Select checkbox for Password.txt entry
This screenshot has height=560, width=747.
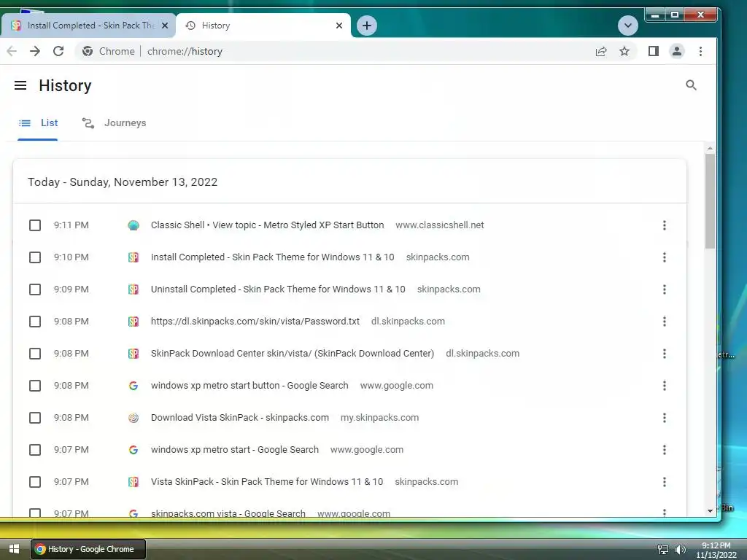pyautogui.click(x=35, y=322)
